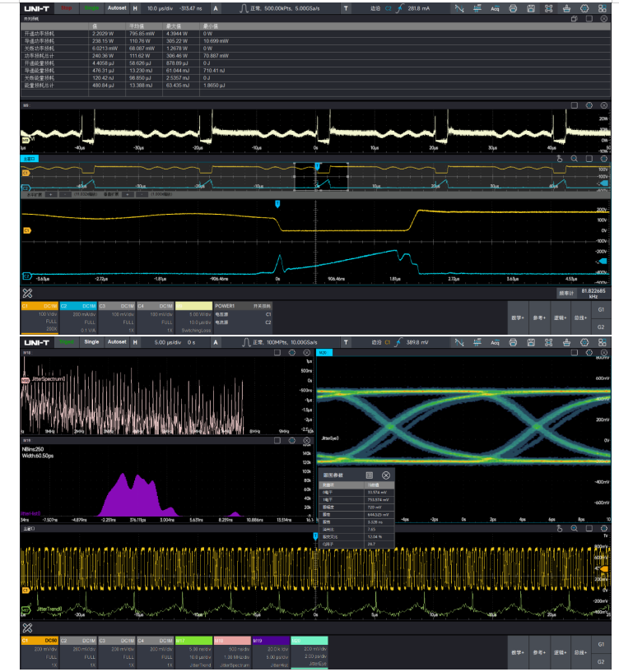The width and height of the screenshot is (619, 672).
Task: Maximize the JitterEye diagram window
Action: click(x=575, y=352)
